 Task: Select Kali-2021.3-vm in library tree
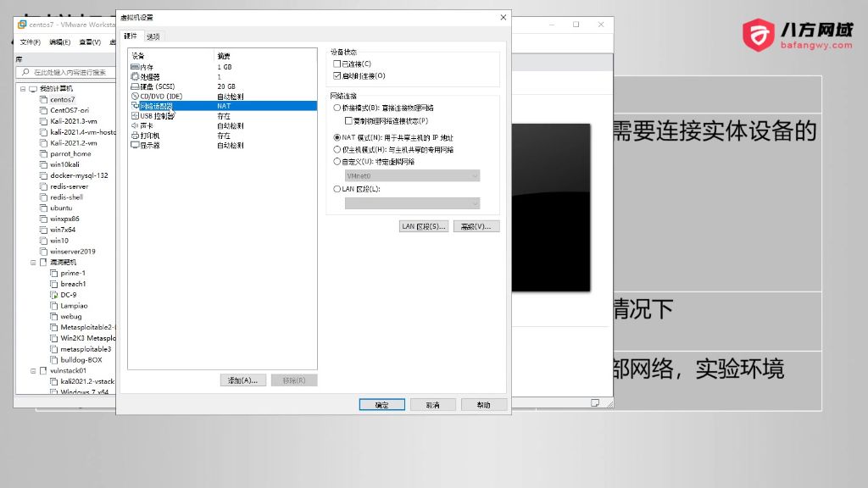click(74, 121)
